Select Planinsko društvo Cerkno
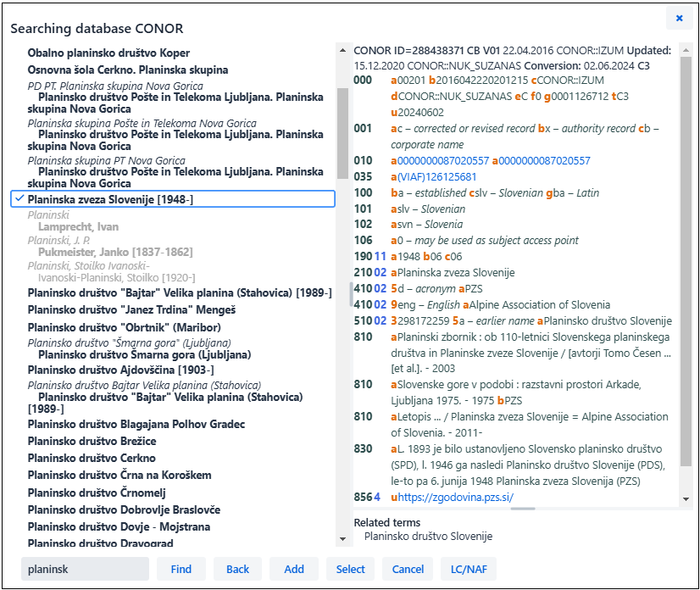 click(x=92, y=458)
